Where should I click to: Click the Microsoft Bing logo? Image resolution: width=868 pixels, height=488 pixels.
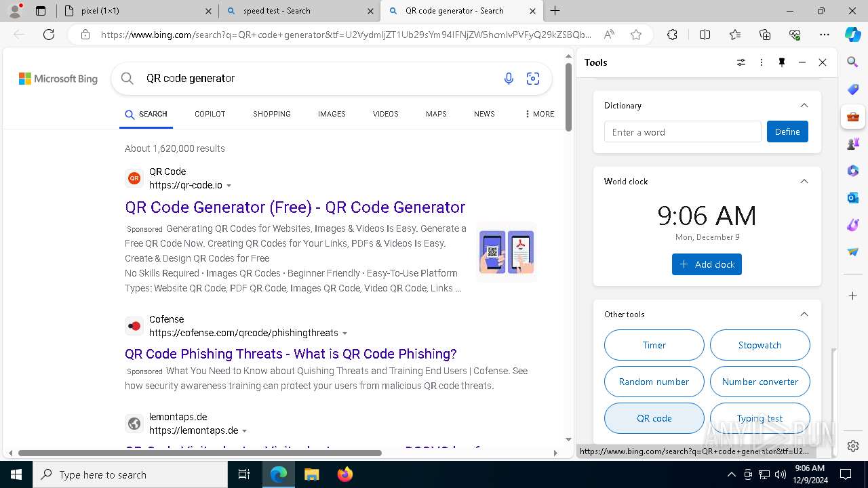click(x=58, y=79)
